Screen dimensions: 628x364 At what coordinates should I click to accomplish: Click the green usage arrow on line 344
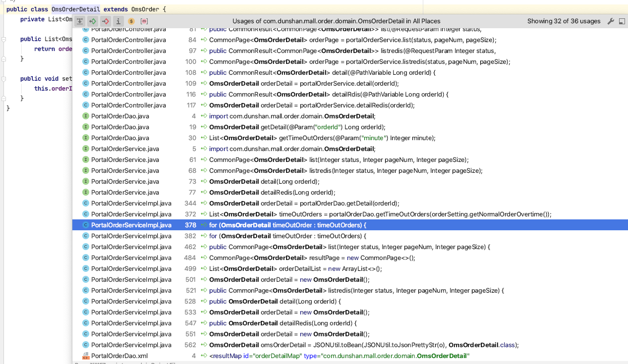(203, 203)
